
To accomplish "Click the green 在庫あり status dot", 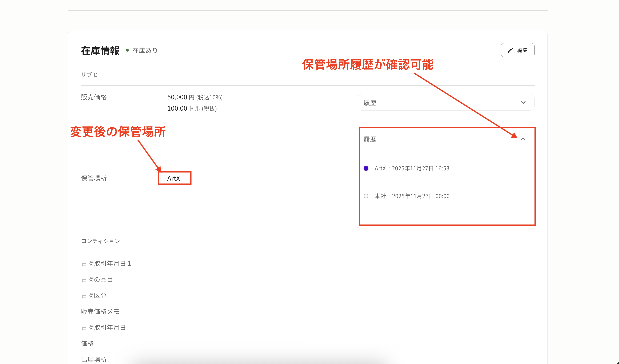I will (127, 50).
